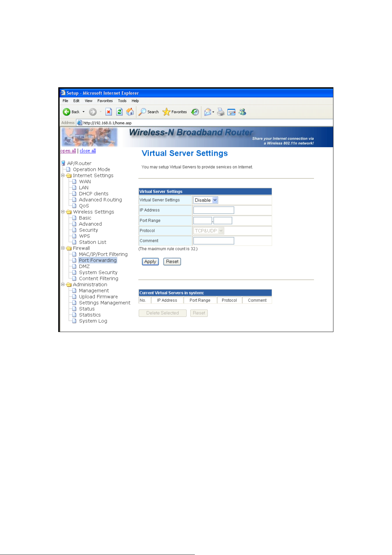This screenshot has width=392, height=555.
Task: Click the Delete Selected button
Action: [163, 313]
